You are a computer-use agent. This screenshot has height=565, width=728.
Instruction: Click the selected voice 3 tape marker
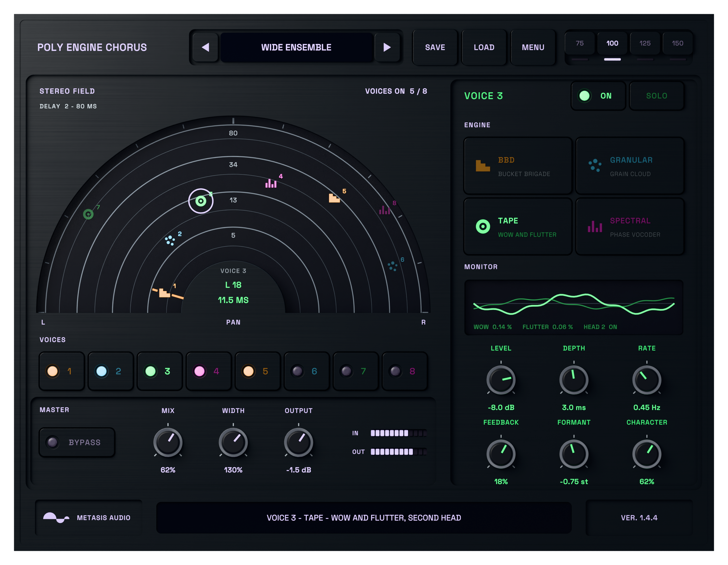coord(201,201)
